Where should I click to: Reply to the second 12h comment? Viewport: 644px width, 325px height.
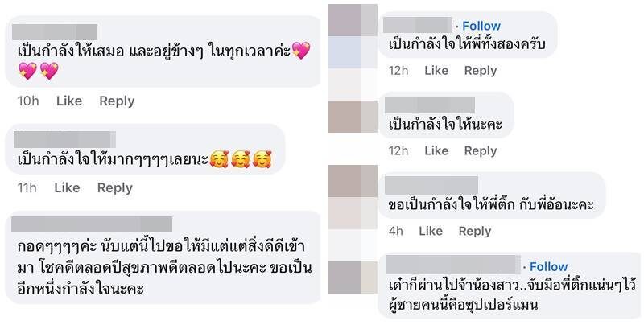(x=481, y=151)
